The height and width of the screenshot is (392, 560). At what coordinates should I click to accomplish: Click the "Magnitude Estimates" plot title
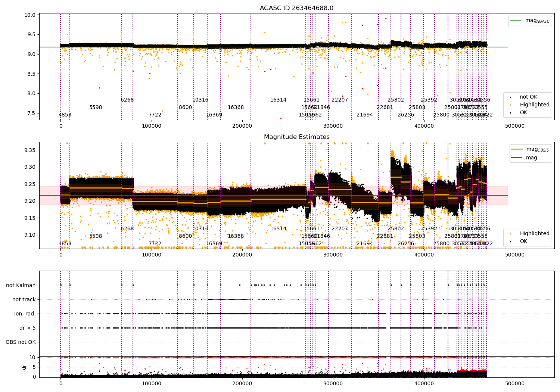pos(296,137)
